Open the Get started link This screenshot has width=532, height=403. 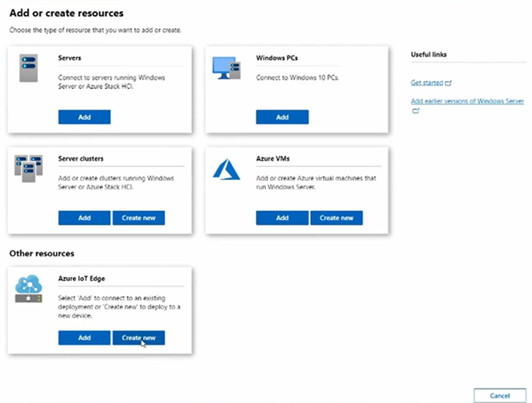[x=427, y=83]
